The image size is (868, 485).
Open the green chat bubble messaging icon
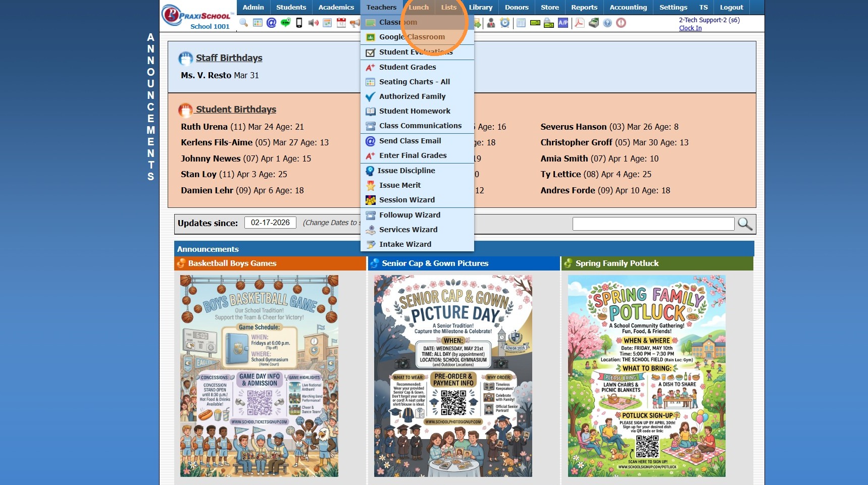pyautogui.click(x=285, y=23)
